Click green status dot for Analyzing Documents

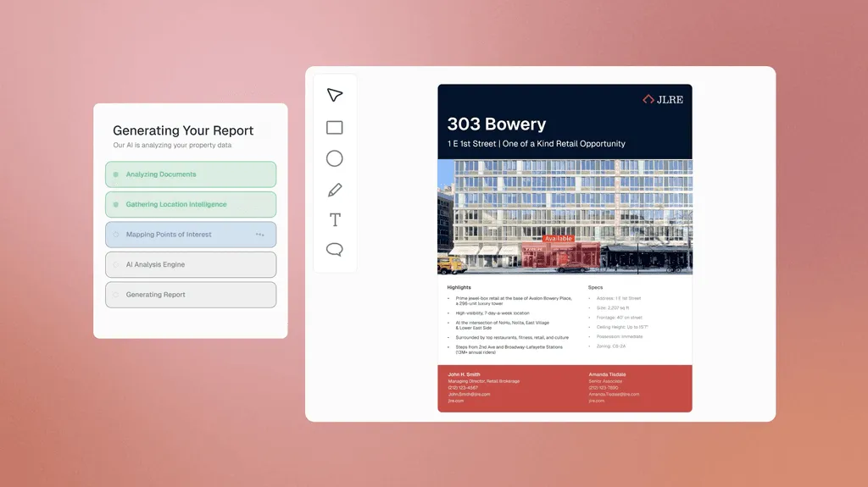(x=115, y=174)
